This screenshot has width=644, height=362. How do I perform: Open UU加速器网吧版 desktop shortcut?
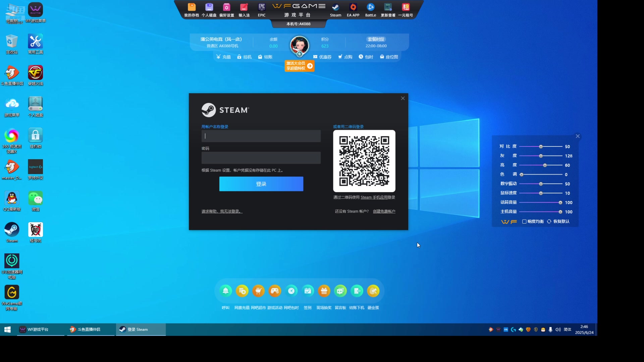coord(12,266)
